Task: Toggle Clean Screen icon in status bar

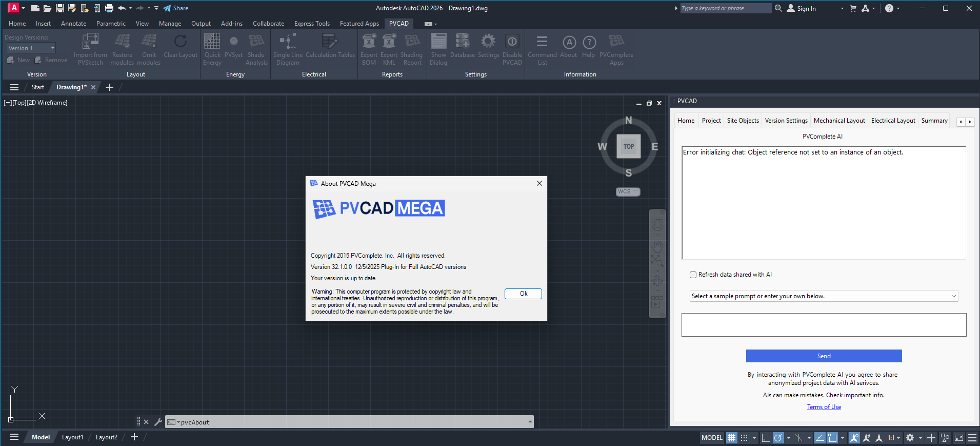Action: click(959, 438)
